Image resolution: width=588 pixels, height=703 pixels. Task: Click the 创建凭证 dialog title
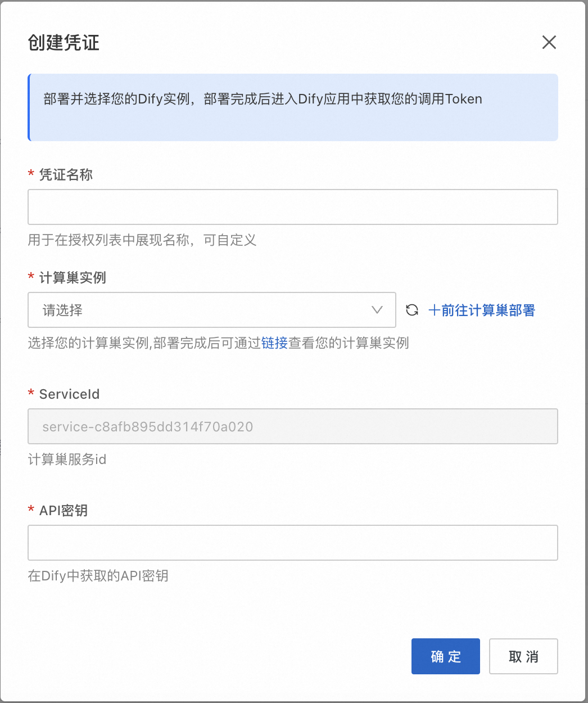64,43
